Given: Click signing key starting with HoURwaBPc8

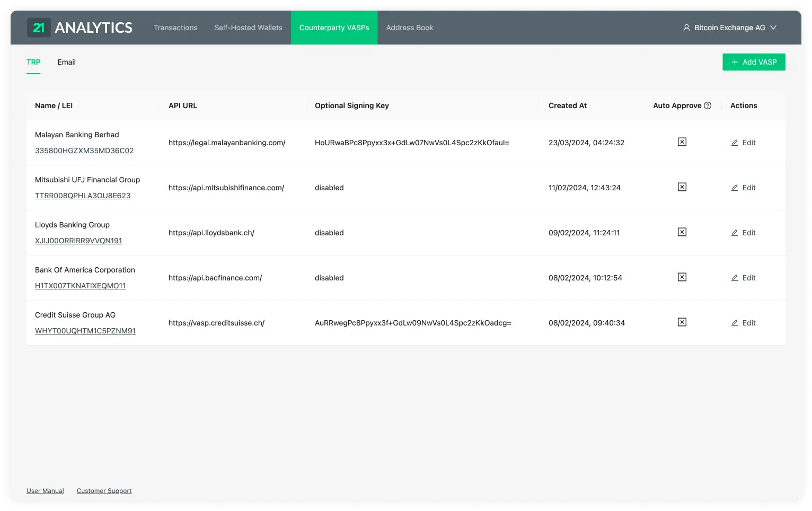Looking at the screenshot, I should click(x=412, y=143).
